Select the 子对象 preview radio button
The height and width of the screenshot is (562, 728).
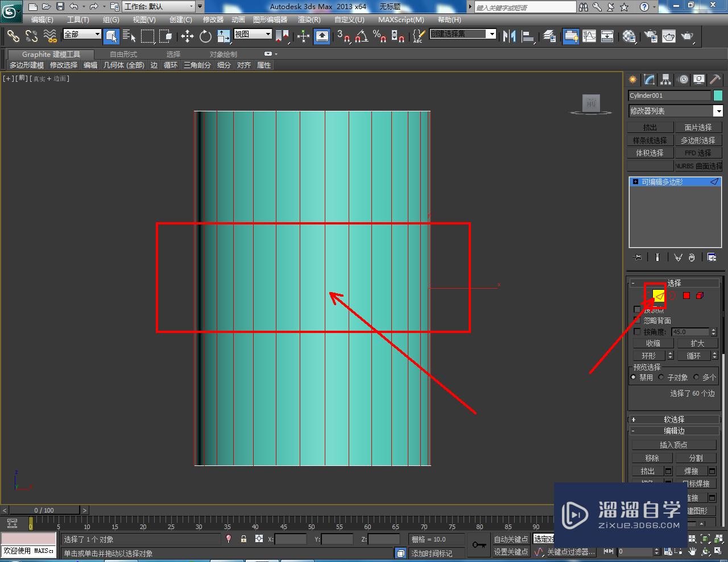tap(661, 377)
